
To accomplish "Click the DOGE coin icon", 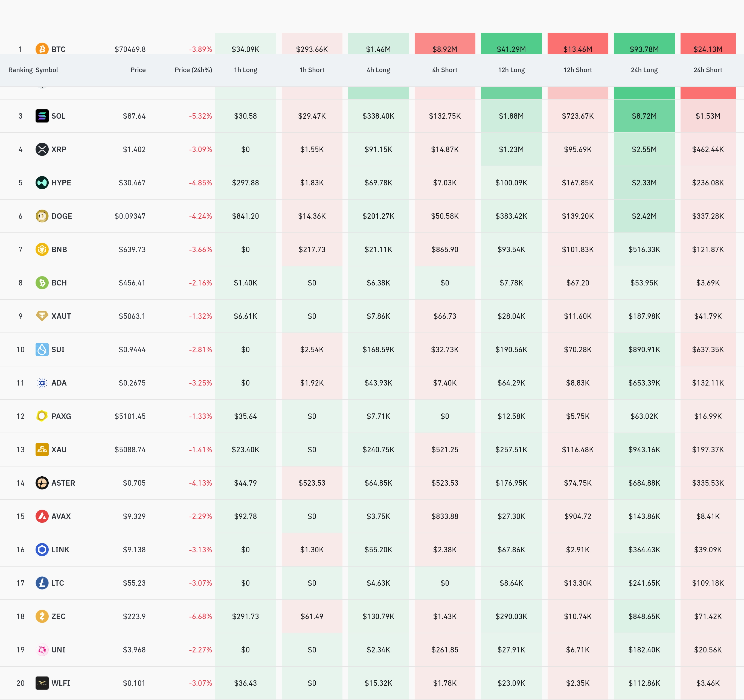I will click(42, 216).
